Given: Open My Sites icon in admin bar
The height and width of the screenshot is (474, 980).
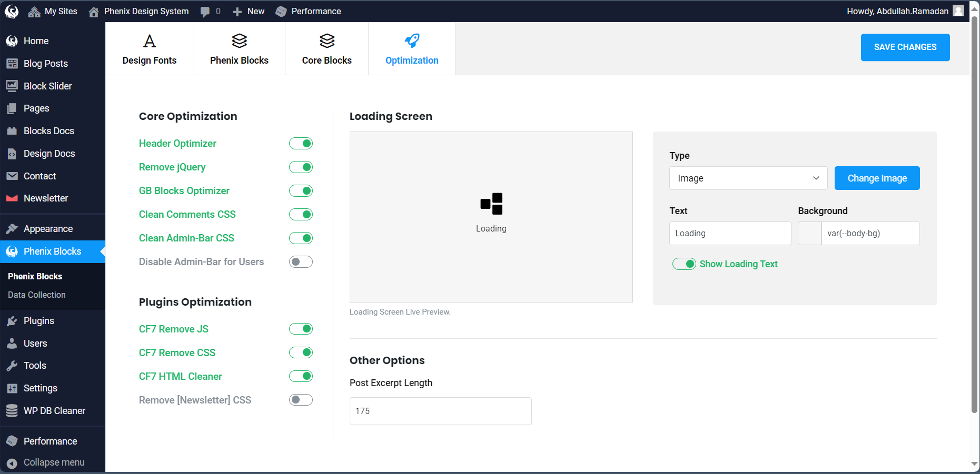Looking at the screenshot, I should pyautogui.click(x=34, y=12).
